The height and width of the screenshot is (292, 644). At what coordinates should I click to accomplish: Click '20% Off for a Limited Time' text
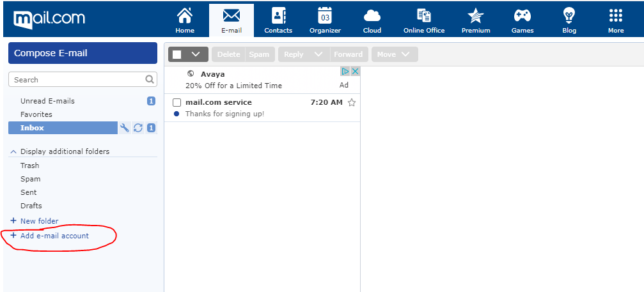pos(233,86)
